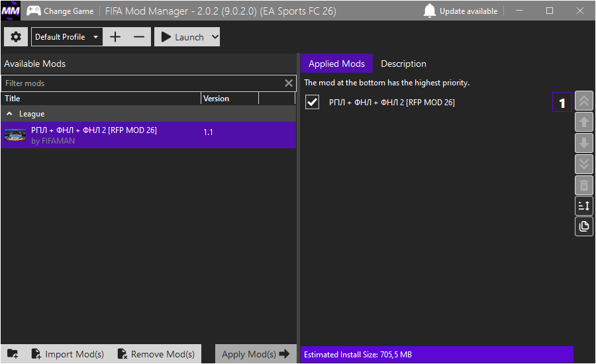Click the Apply Mod(s) button
596x364 pixels.
pos(256,354)
